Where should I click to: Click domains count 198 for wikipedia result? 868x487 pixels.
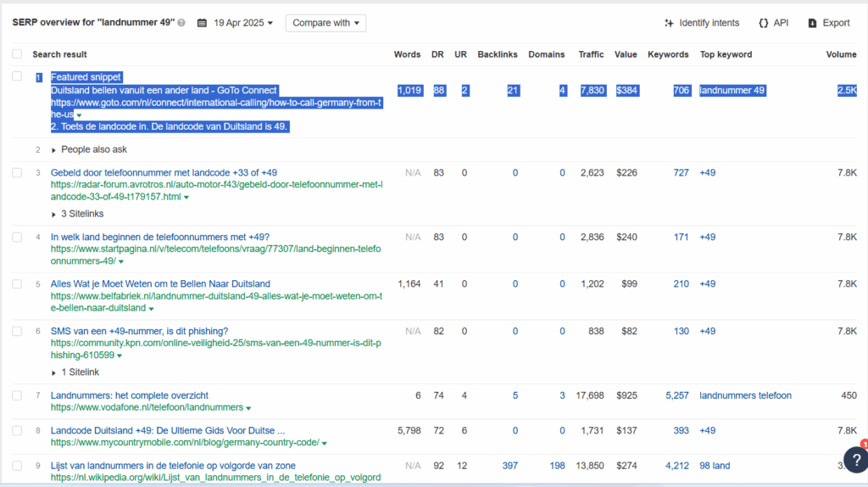[x=558, y=466]
